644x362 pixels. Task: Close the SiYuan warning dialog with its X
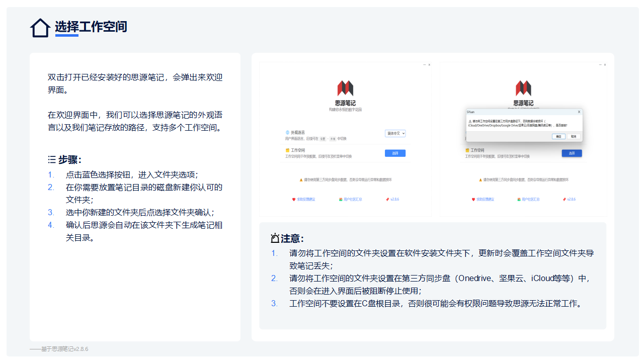coord(579,112)
